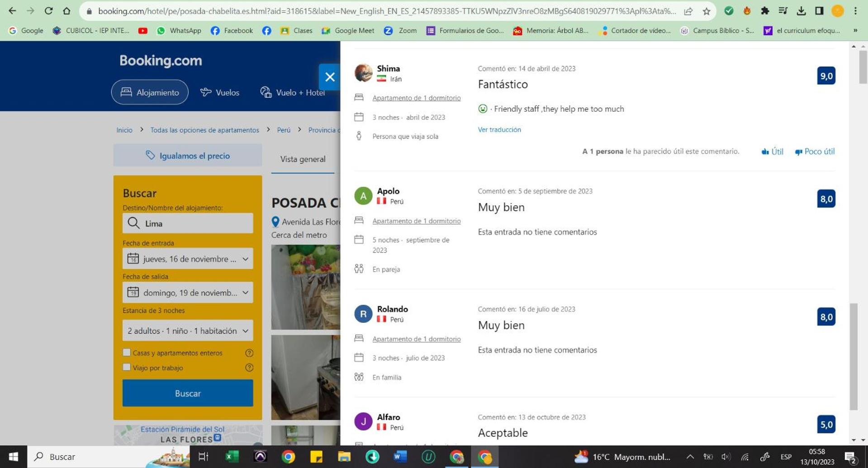Click the reviews panel scroll-down arrow
The width and height of the screenshot is (868, 468).
[x=854, y=440]
